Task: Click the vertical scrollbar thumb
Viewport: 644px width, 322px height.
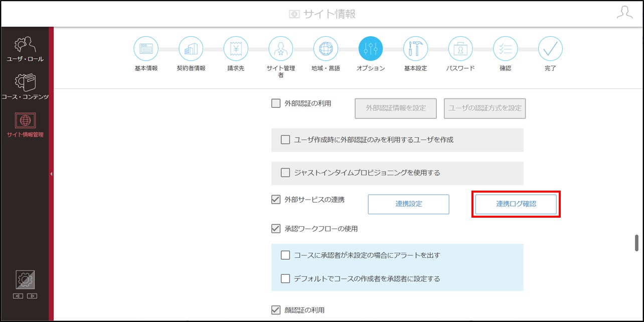Action: coord(637,243)
